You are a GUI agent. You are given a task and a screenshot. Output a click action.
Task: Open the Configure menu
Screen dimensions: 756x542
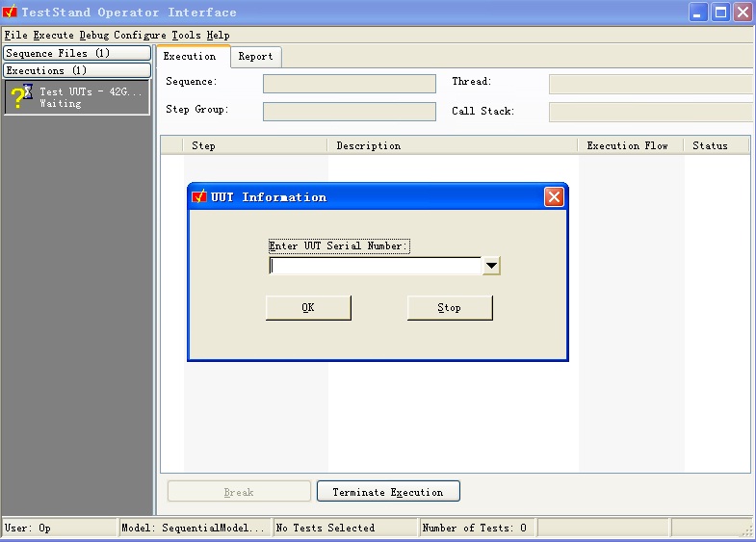[x=140, y=36]
